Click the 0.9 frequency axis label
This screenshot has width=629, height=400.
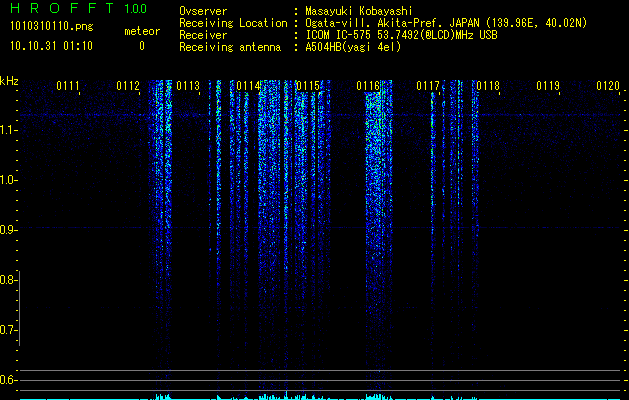8,230
